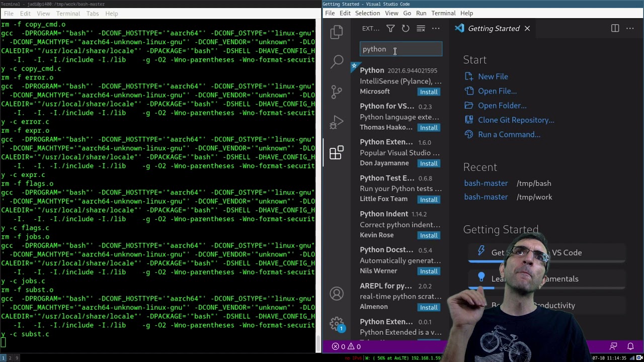644x362 pixels.
Task: Open the Search view in activity bar
Action: 337,62
